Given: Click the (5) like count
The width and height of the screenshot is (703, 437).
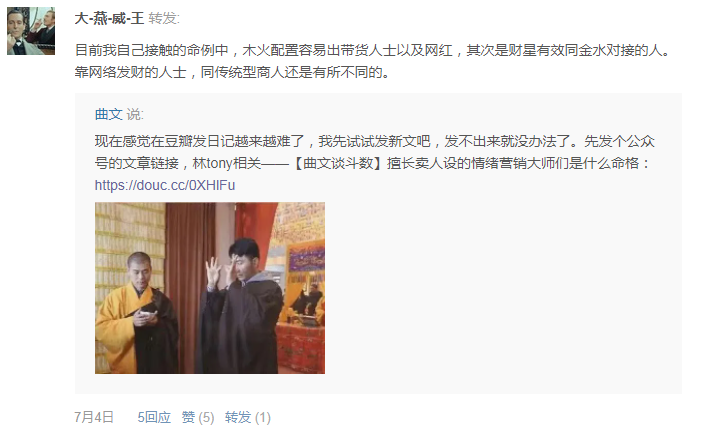Looking at the screenshot, I should (206, 417).
